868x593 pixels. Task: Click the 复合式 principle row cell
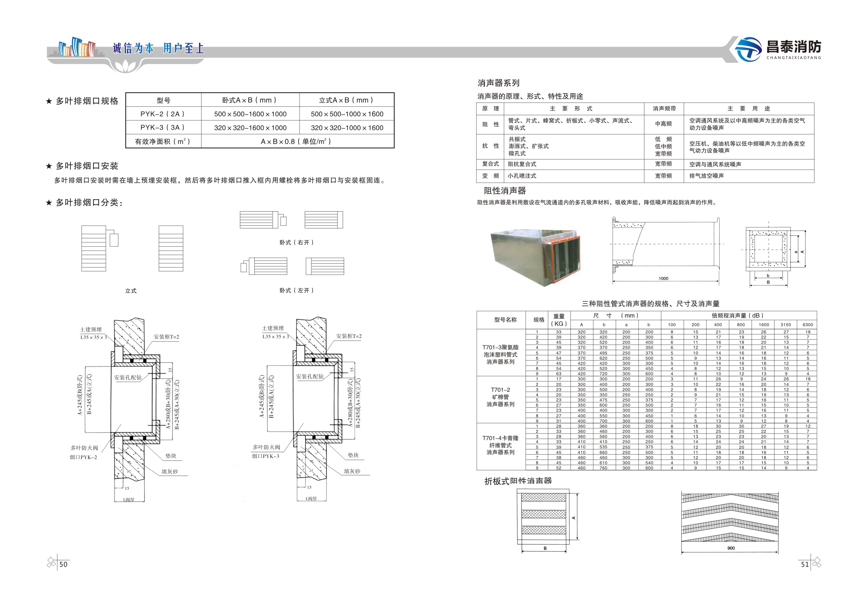[x=490, y=164]
